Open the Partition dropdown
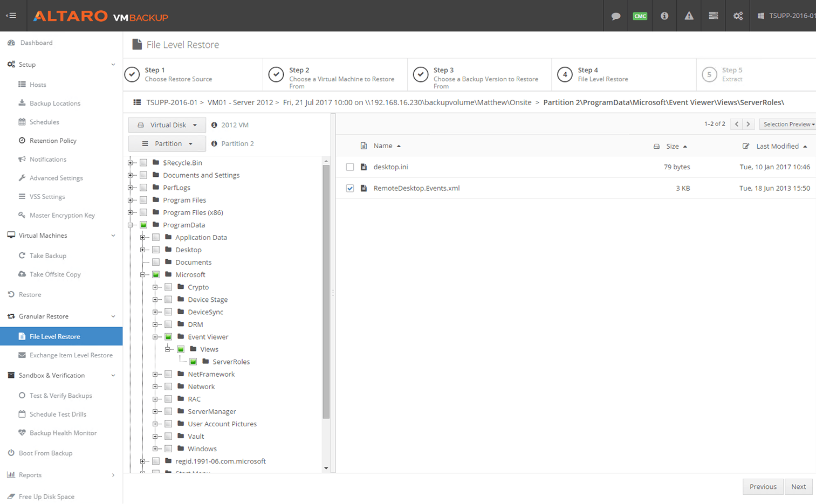The image size is (816, 504). (167, 143)
